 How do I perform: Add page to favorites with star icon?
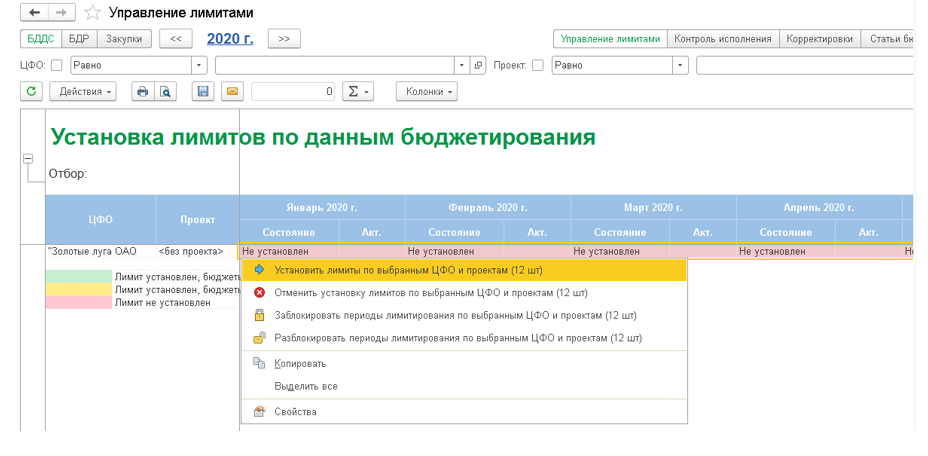93,13
